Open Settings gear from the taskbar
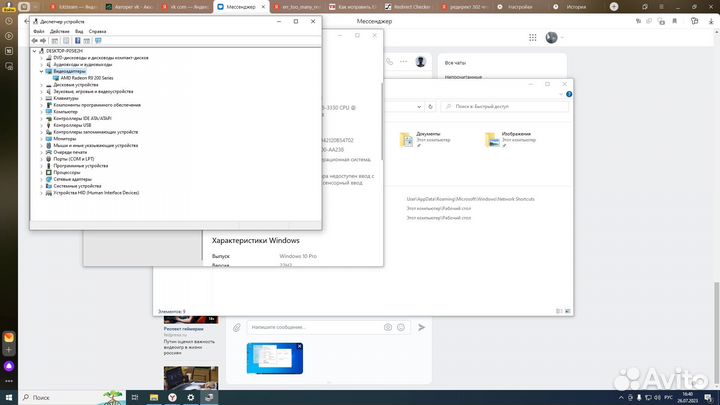720x405 pixels. pos(191,398)
